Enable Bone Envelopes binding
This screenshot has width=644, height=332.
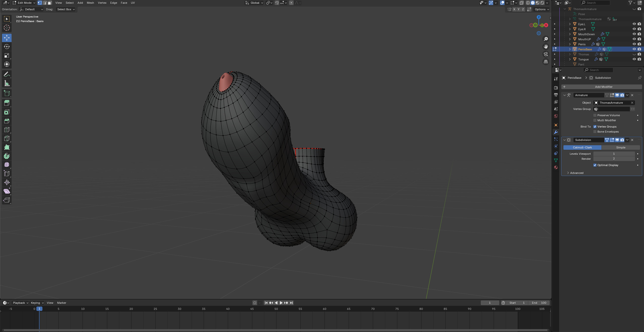click(x=595, y=132)
